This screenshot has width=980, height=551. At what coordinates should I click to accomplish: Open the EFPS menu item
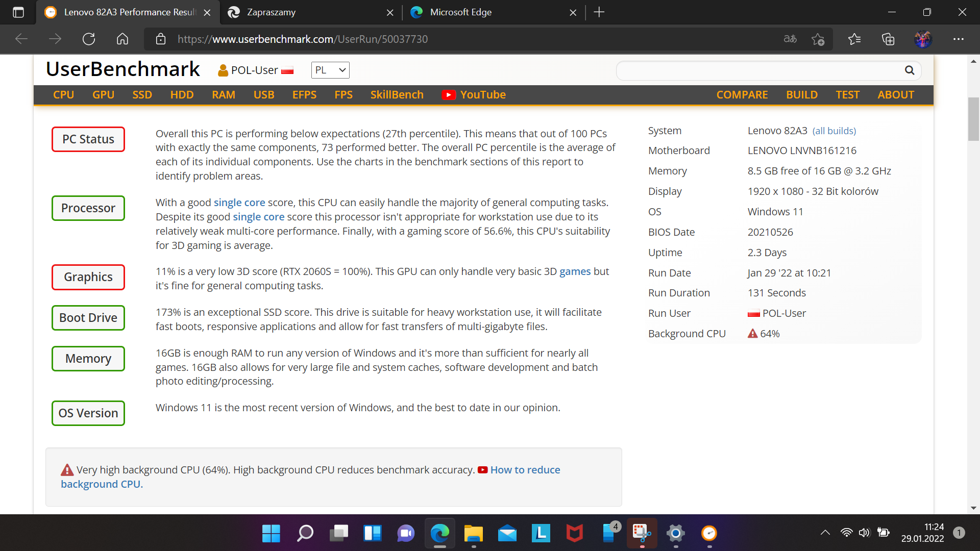click(304, 95)
